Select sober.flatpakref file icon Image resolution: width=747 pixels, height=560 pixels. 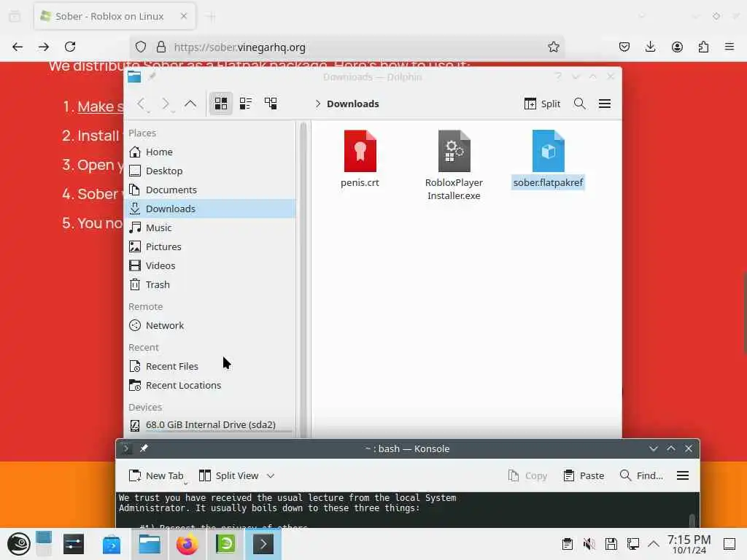(x=549, y=151)
